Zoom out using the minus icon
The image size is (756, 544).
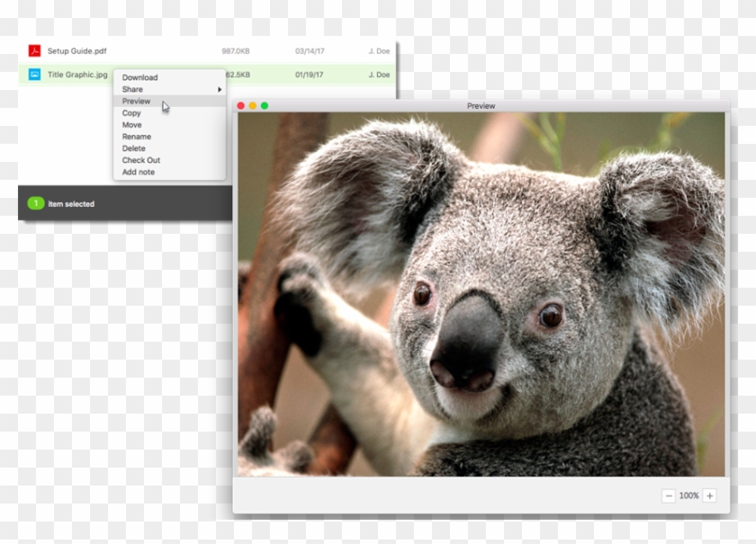pos(669,495)
